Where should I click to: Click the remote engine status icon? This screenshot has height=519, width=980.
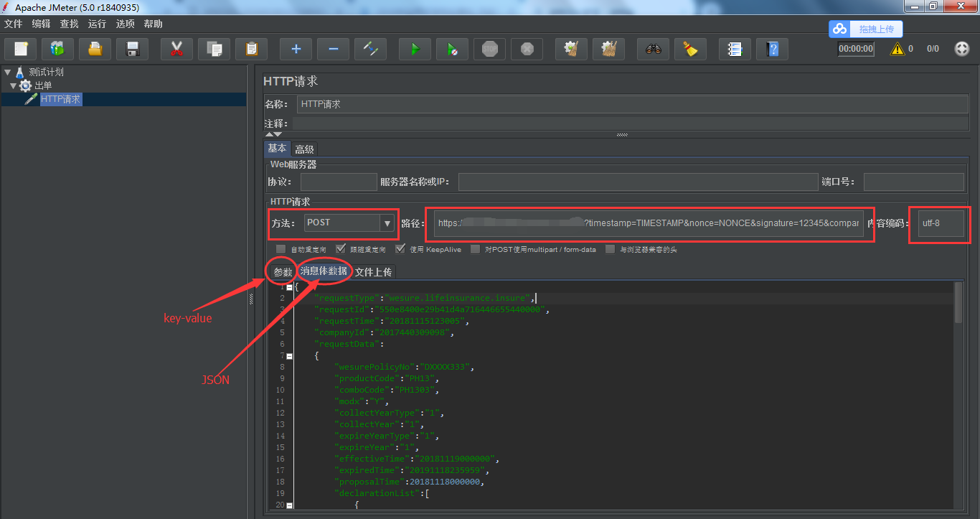point(962,49)
